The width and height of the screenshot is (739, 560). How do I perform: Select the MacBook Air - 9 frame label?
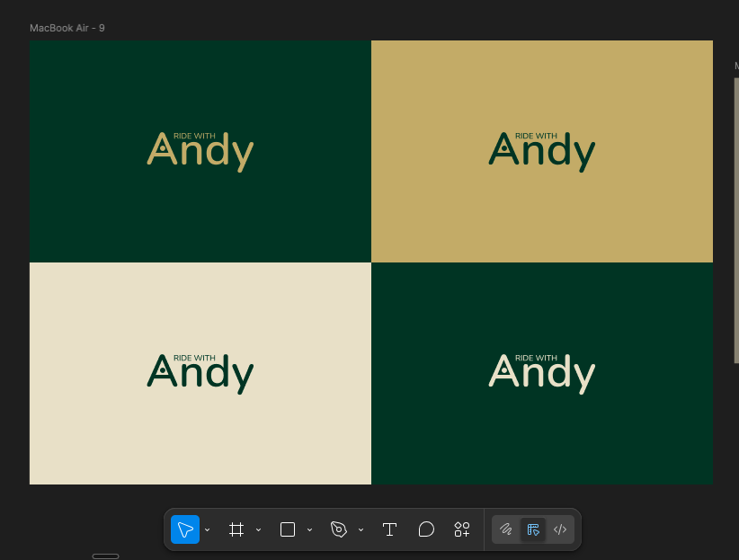click(x=67, y=28)
